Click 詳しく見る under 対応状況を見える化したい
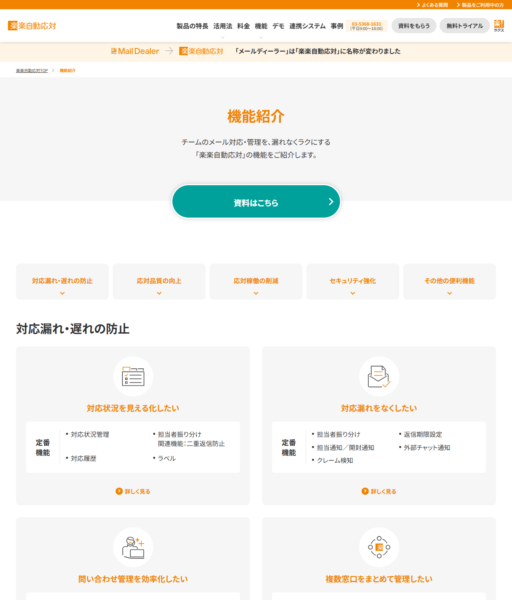The width and height of the screenshot is (512, 600). click(133, 491)
